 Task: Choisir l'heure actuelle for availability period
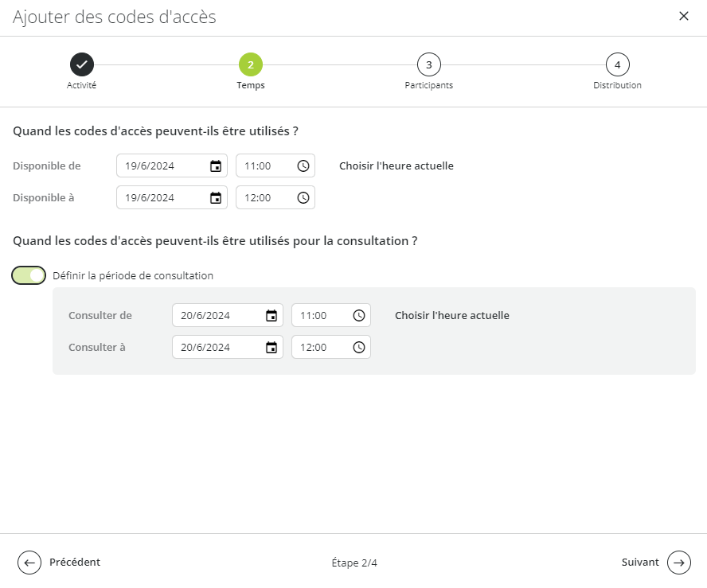(396, 165)
